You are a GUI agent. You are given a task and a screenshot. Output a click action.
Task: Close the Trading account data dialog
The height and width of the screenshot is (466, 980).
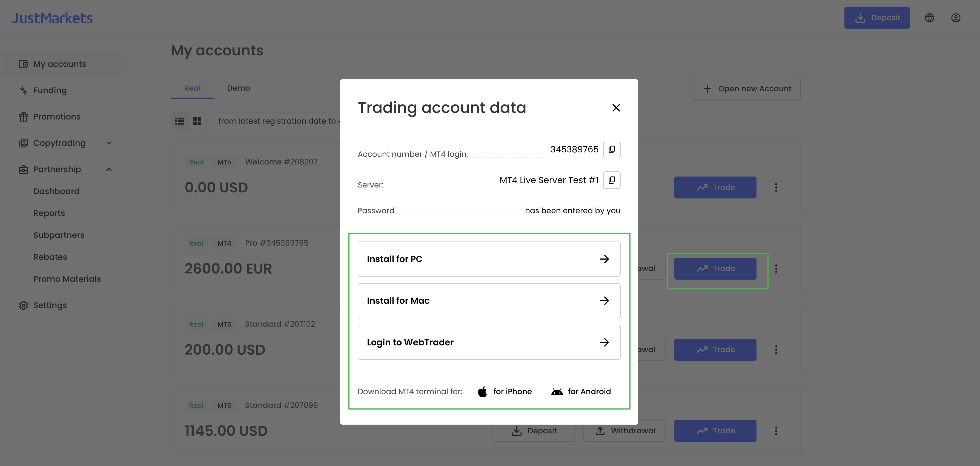pos(616,108)
